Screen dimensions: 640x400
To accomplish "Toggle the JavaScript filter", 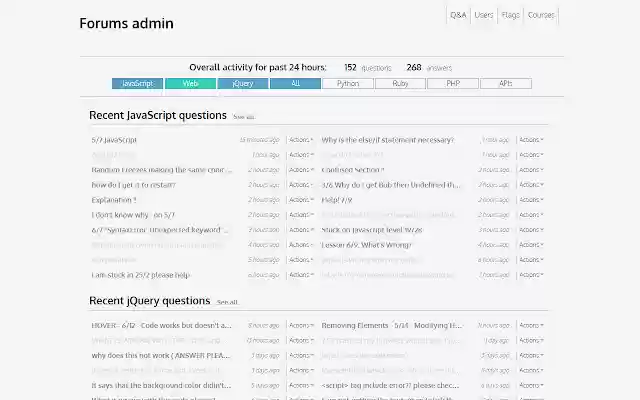I will pos(138,83).
